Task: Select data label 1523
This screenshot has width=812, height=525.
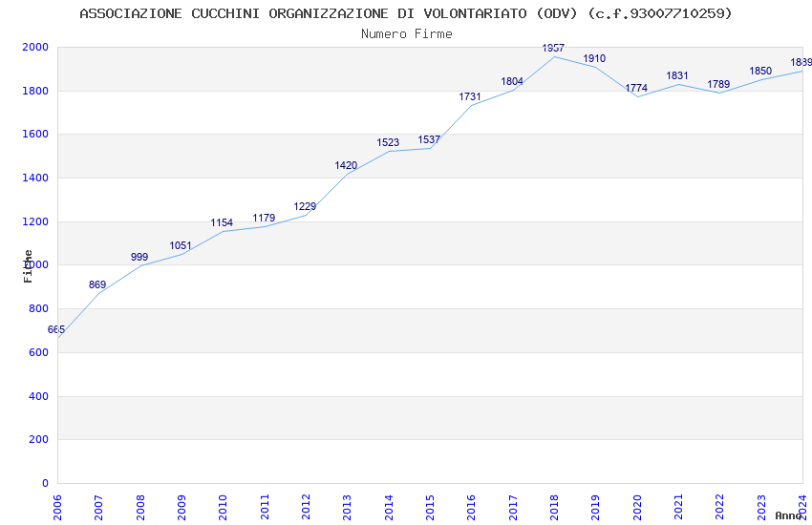Action: point(388,143)
